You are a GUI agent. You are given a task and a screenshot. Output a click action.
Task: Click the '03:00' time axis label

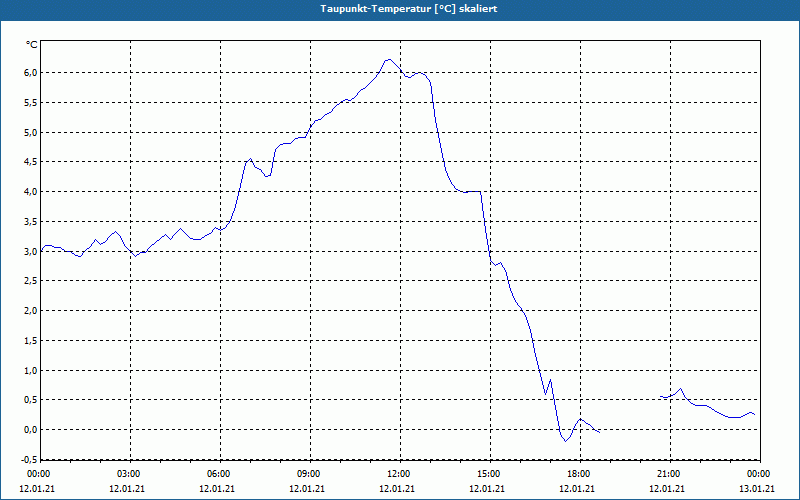[128, 474]
